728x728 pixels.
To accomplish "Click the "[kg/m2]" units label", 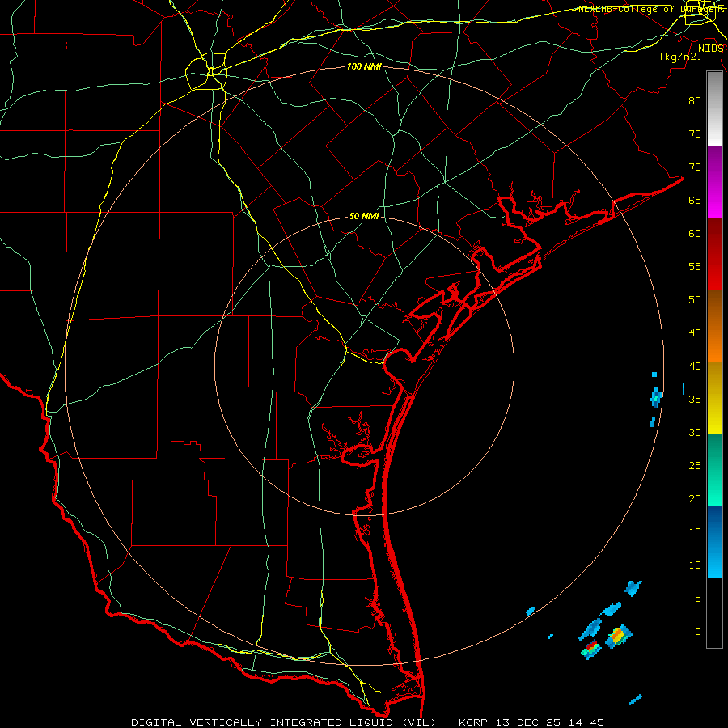I will point(680,57).
